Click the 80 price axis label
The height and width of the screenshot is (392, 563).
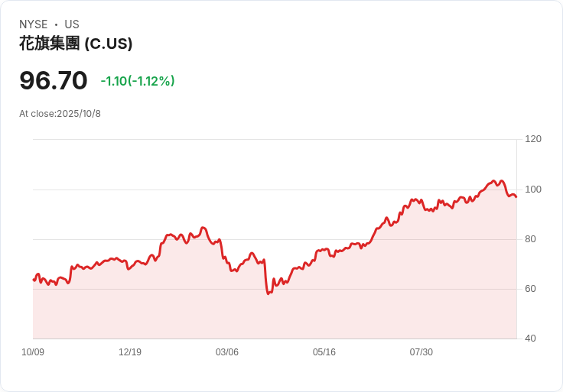(530, 239)
